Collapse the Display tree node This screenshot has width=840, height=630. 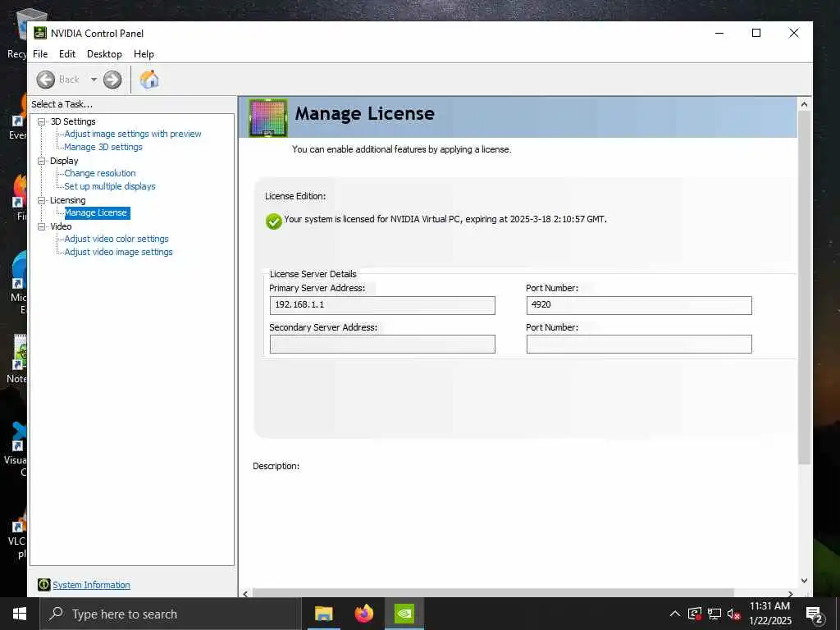41,161
